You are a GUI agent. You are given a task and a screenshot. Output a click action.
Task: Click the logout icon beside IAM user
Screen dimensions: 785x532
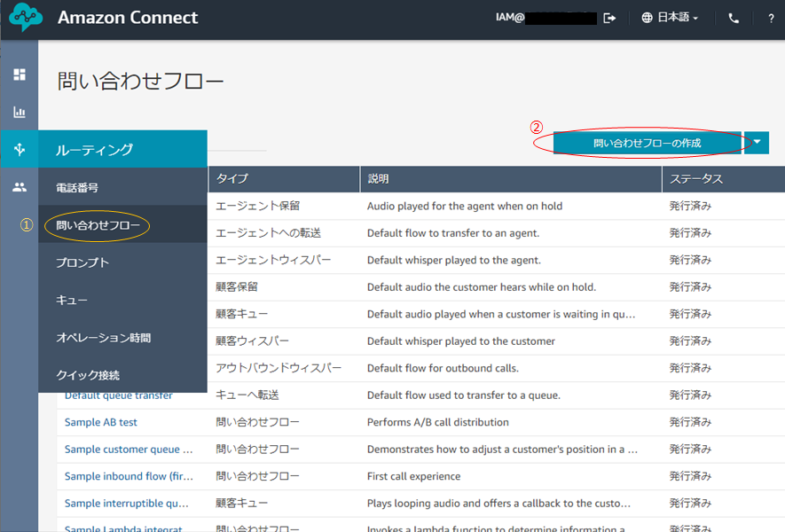pyautogui.click(x=609, y=18)
